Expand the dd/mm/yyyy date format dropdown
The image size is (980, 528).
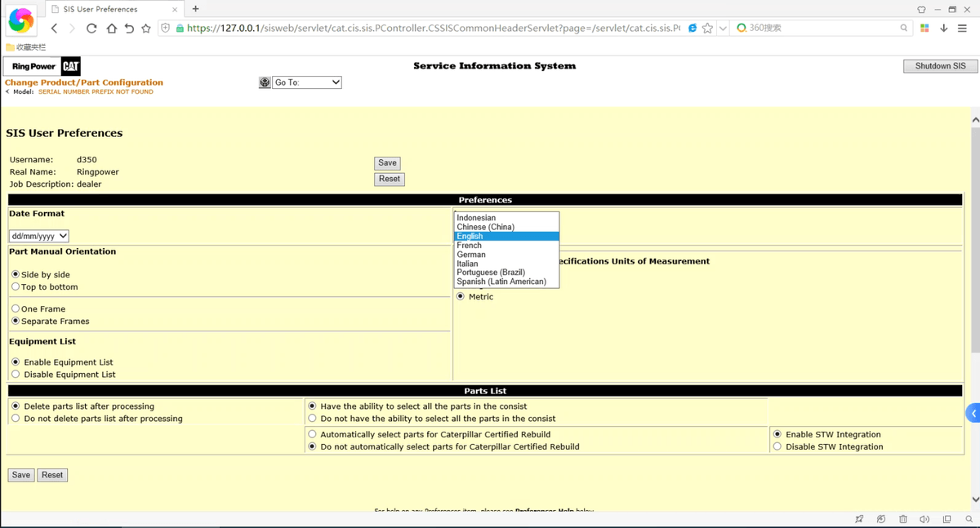tap(38, 236)
